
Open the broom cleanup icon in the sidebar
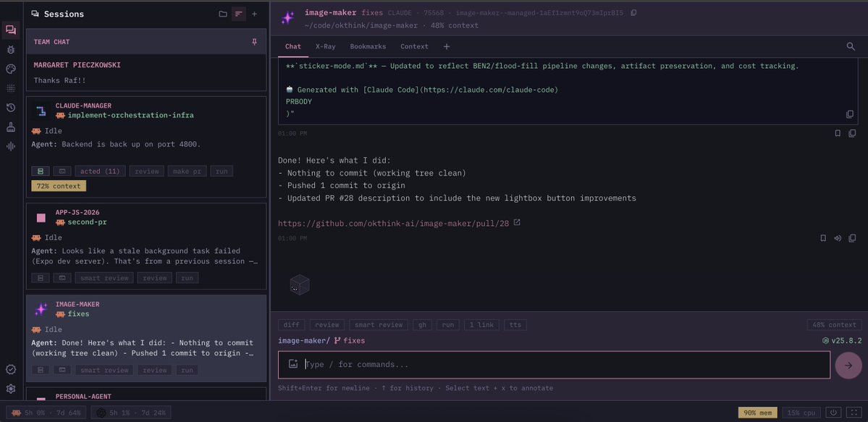tap(11, 127)
